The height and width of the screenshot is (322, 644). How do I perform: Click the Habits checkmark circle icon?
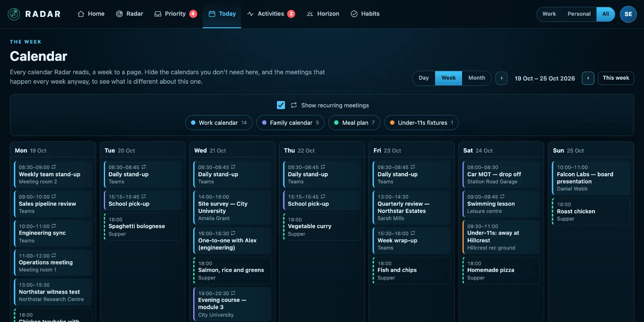[x=354, y=14]
